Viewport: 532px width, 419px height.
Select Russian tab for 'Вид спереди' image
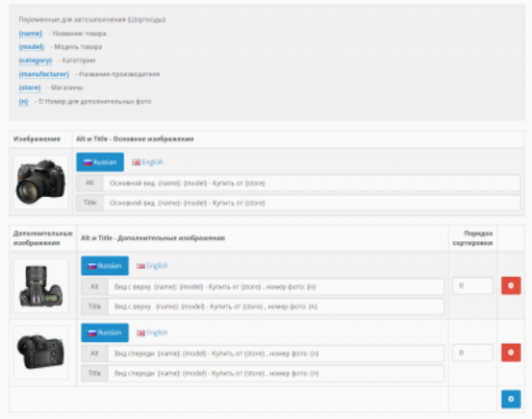tap(105, 333)
